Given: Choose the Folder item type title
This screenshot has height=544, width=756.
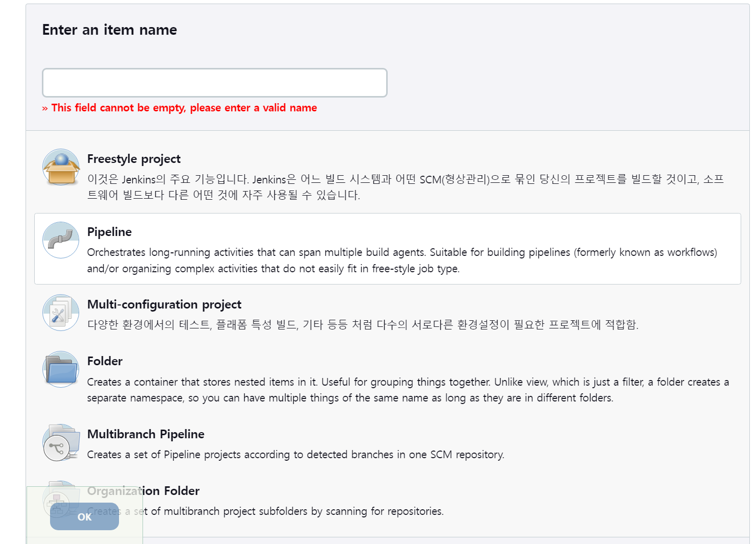Looking at the screenshot, I should tap(105, 361).
